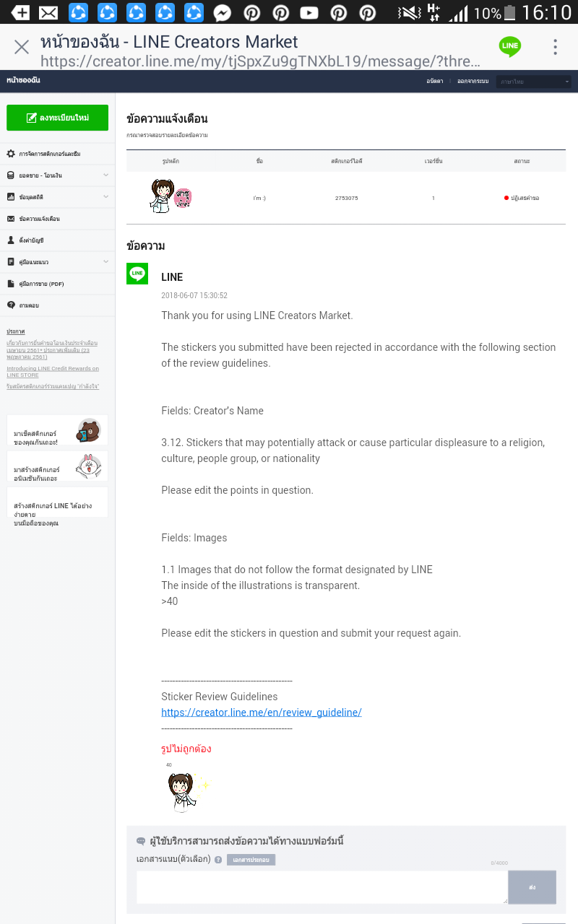Expand the sales and transfer menu
This screenshot has height=924, width=578.
coord(105,175)
